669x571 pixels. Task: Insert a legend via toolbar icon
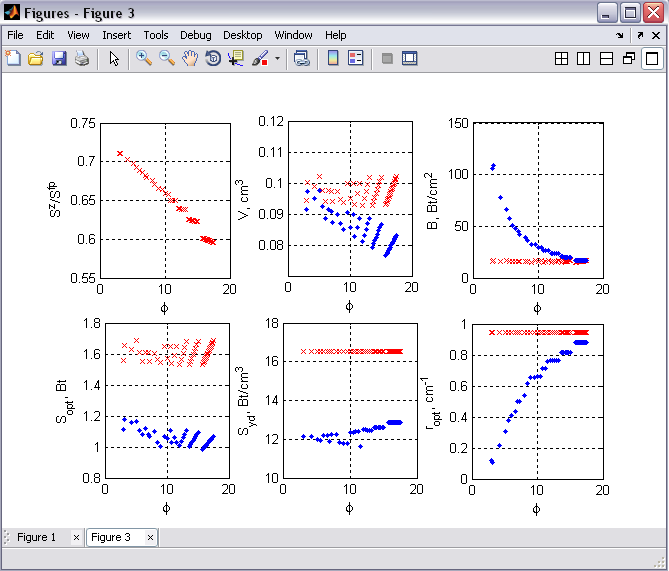[x=355, y=58]
